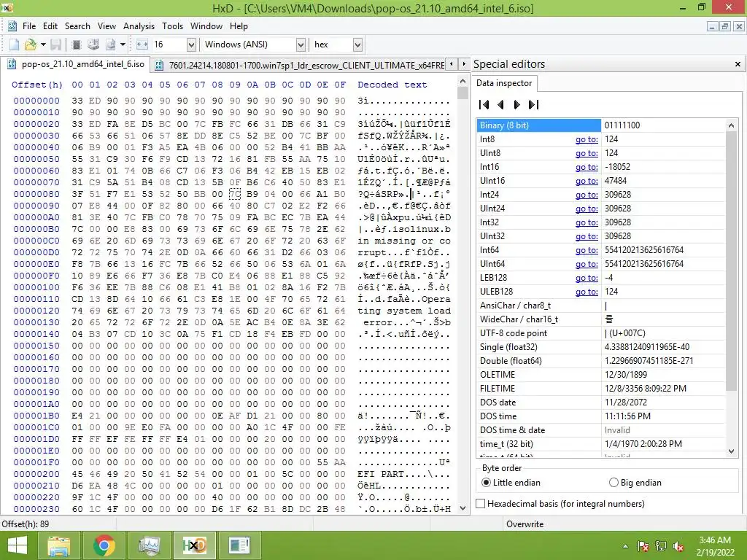Image resolution: width=747 pixels, height=560 pixels.
Task: Open the File menu
Action: click(29, 26)
